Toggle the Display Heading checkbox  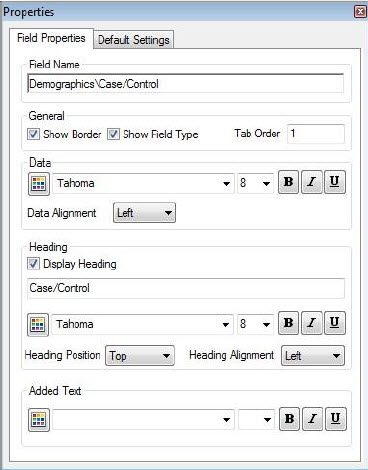(33, 264)
